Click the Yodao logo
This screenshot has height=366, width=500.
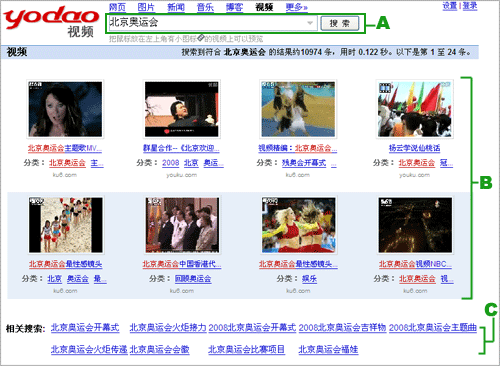[51, 22]
